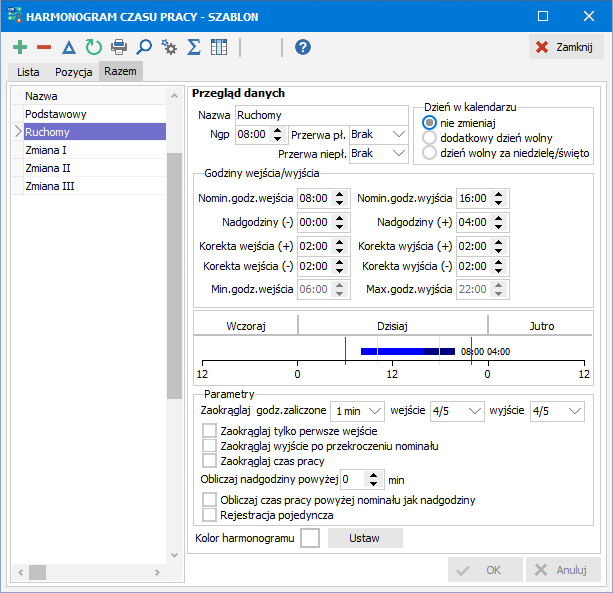Add a new schedule with green plus
Image resolution: width=613 pixels, height=593 pixels.
click(x=20, y=47)
